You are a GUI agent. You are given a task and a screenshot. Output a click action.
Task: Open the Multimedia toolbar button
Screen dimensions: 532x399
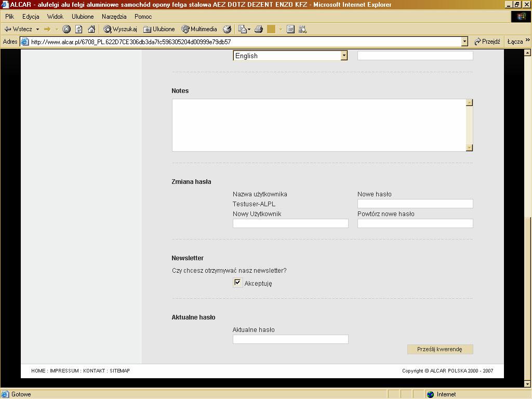pyautogui.click(x=199, y=29)
